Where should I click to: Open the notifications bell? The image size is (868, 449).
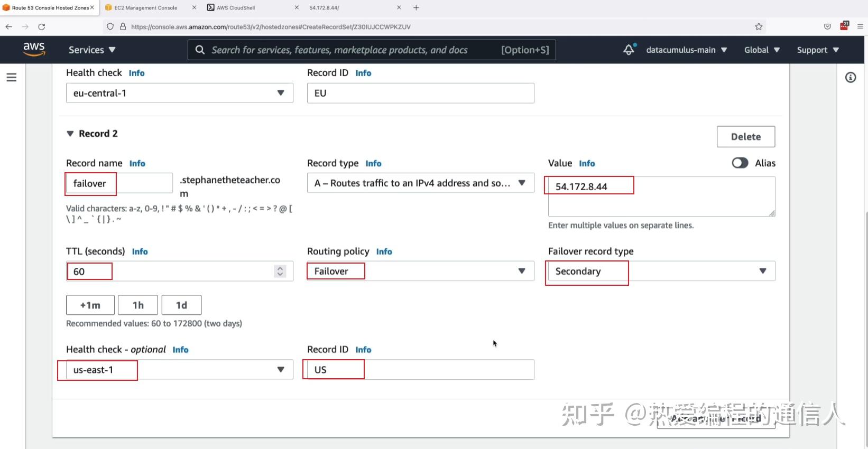[629, 49]
